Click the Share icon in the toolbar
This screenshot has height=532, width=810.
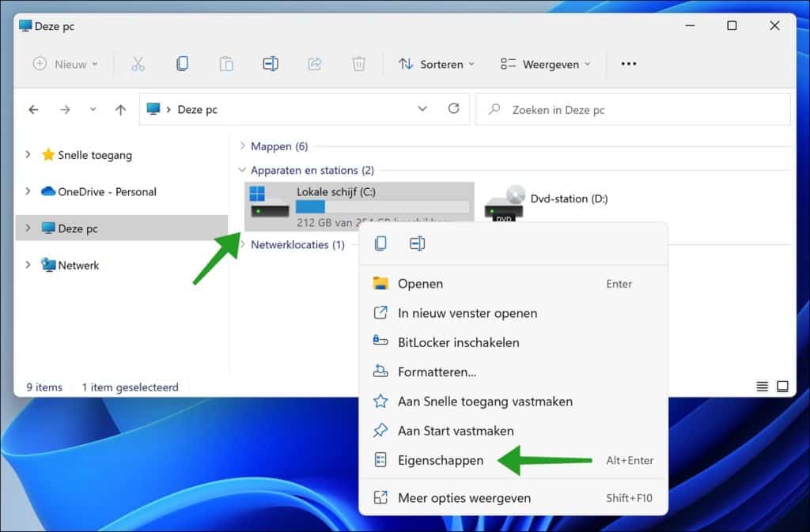(x=315, y=64)
